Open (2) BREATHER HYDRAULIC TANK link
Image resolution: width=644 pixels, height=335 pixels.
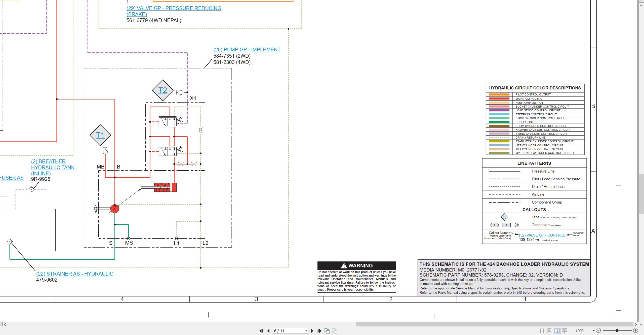(53, 167)
